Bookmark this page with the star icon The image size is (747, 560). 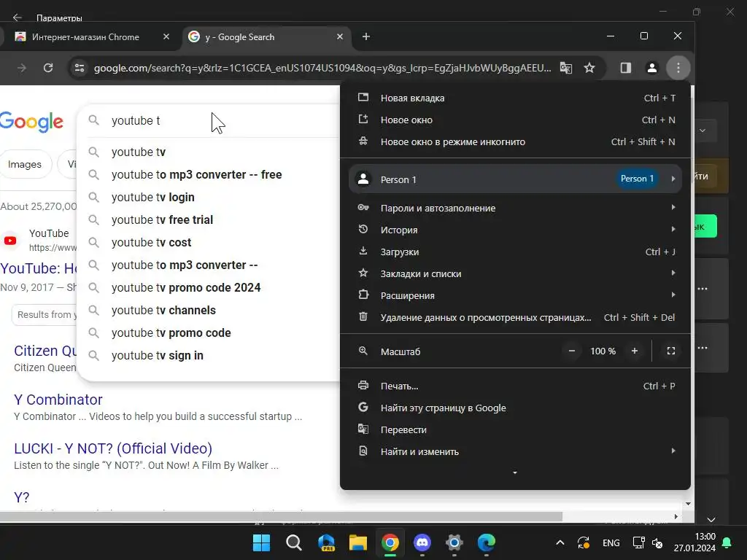(589, 68)
